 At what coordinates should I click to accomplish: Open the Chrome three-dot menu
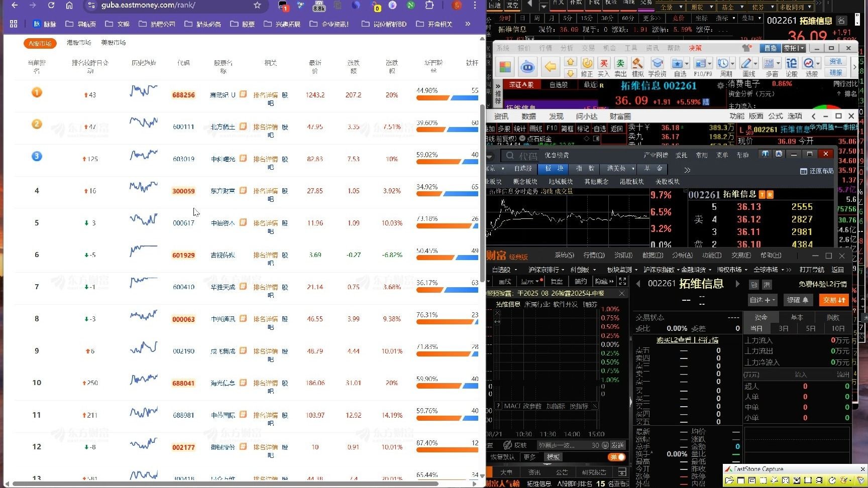coord(475,5)
